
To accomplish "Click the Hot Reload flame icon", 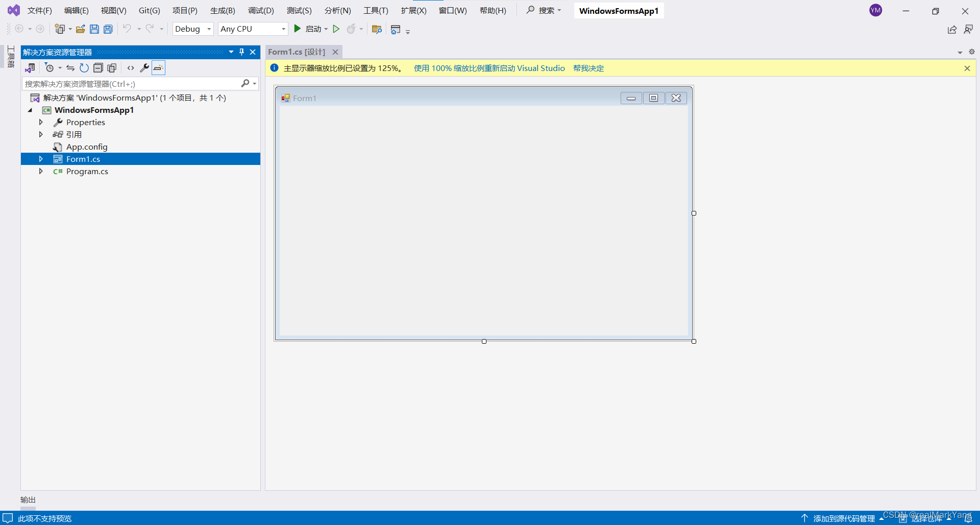I will [x=351, y=29].
